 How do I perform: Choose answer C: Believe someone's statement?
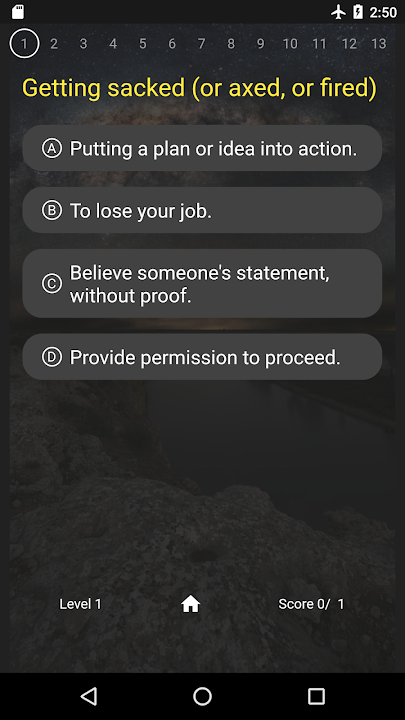202,283
